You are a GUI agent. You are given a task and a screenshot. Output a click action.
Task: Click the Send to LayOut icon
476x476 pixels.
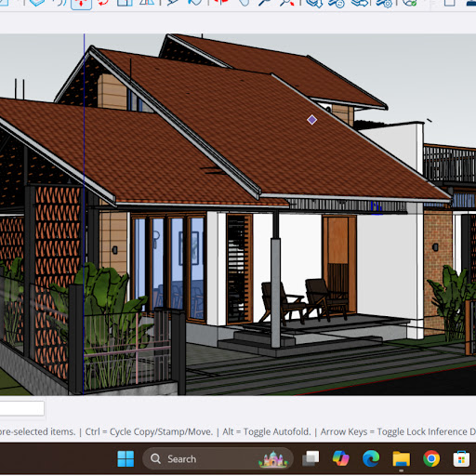click(x=360, y=3)
